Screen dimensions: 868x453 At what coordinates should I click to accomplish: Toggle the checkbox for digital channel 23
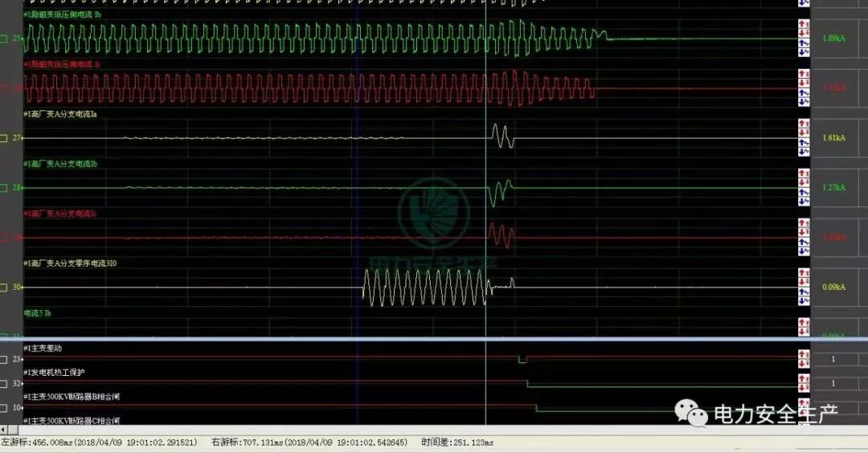point(4,359)
